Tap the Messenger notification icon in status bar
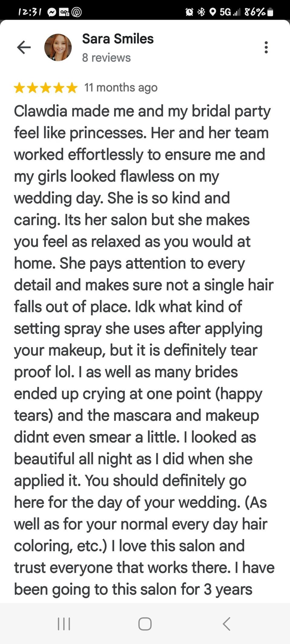 (52, 12)
